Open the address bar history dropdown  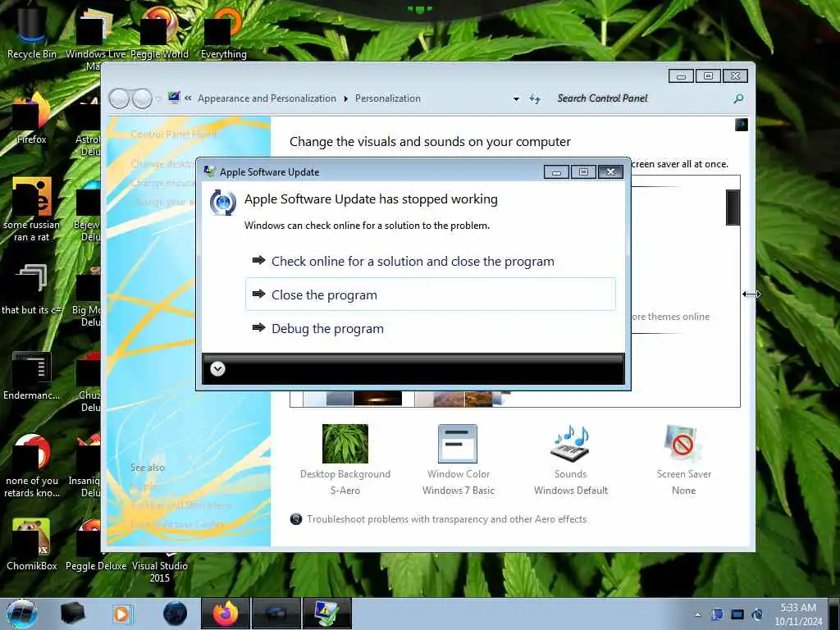pyautogui.click(x=516, y=99)
